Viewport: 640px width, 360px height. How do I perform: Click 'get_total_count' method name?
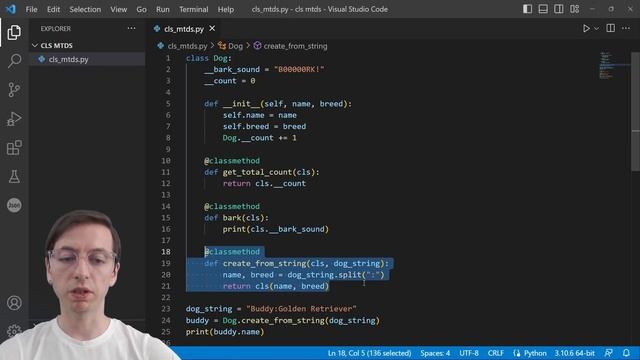(258, 172)
